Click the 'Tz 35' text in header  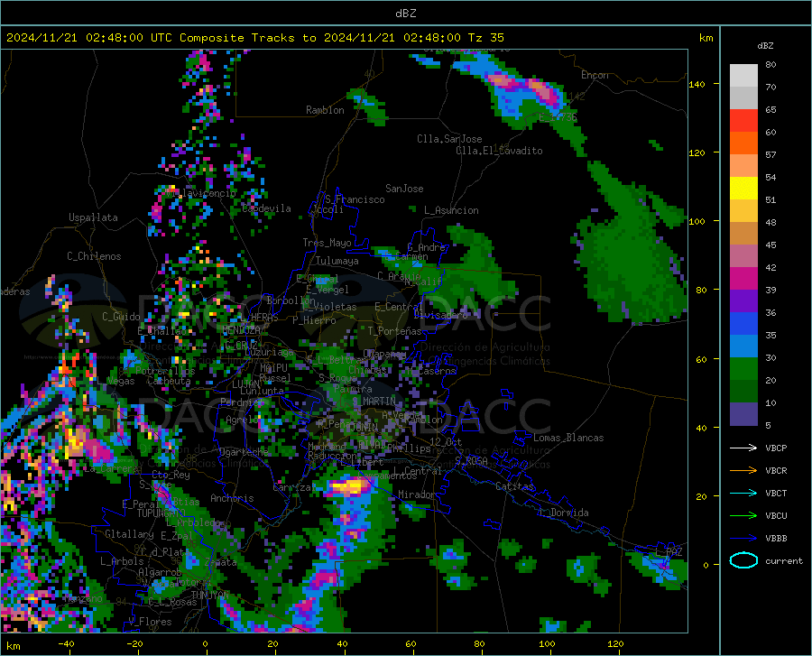click(485, 38)
